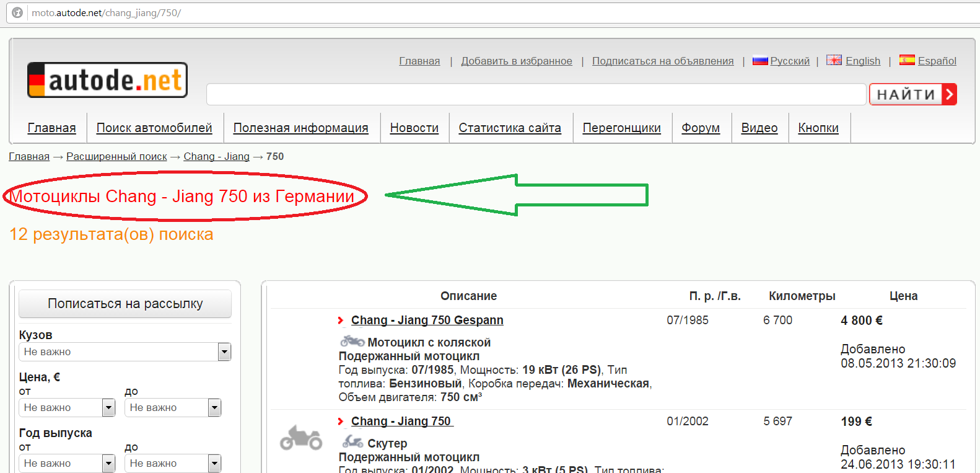980x473 pixels.
Task: Open the Год выпуска 'до' dropdown
Action: pos(173,463)
